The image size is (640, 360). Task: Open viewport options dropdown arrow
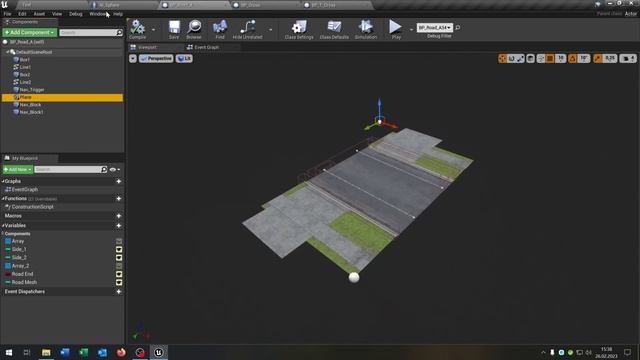[x=133, y=59]
